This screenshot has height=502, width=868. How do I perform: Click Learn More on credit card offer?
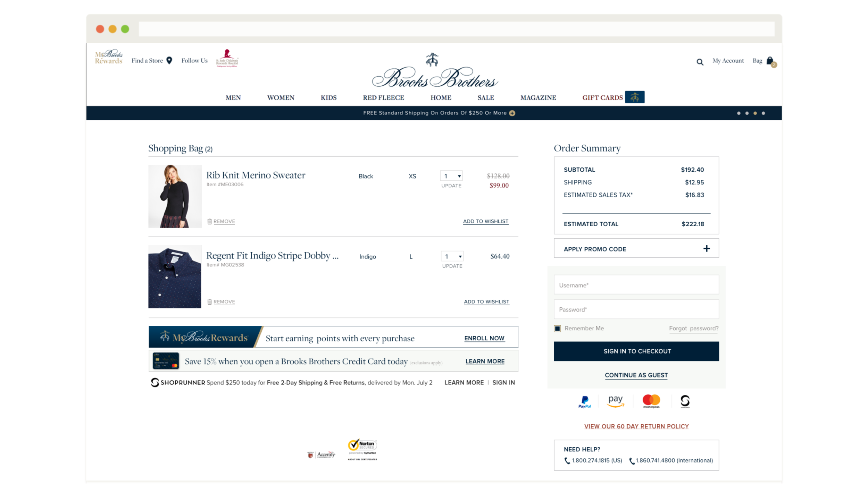click(x=485, y=361)
